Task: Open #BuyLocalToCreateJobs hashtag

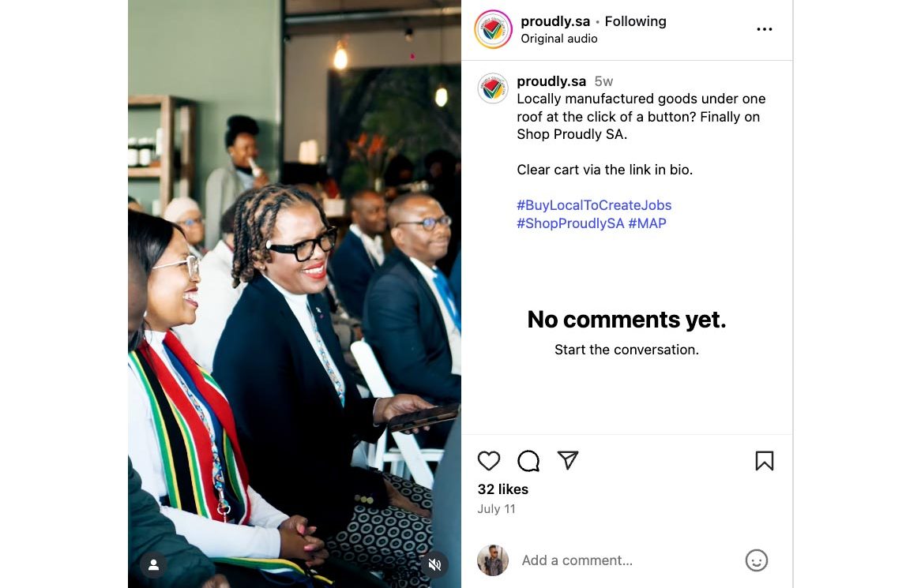Action: coord(594,205)
